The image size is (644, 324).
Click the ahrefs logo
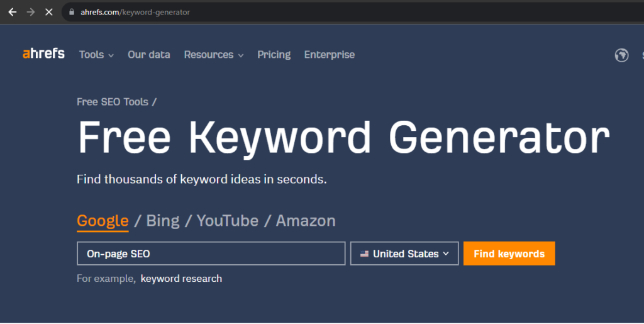(x=43, y=53)
